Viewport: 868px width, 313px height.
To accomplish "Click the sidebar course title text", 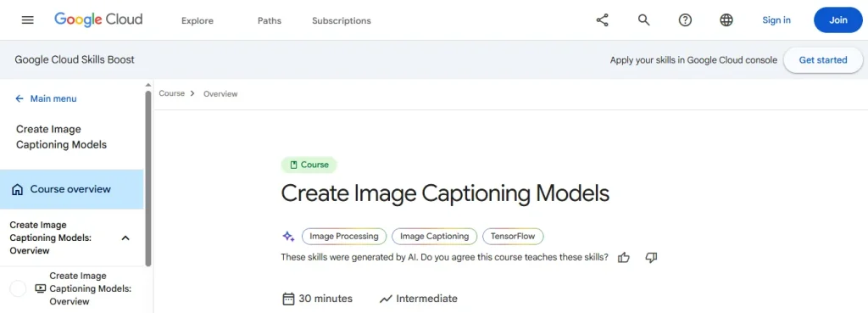I will [61, 137].
